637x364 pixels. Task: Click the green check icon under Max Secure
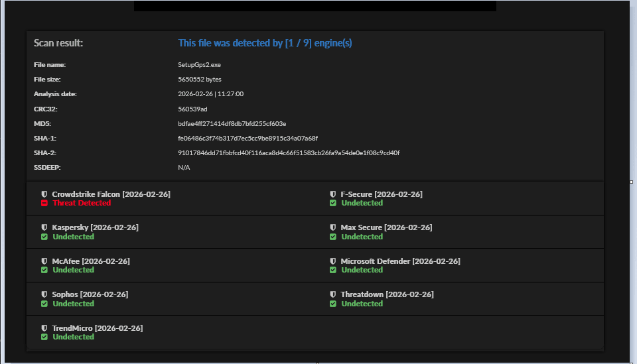(332, 237)
